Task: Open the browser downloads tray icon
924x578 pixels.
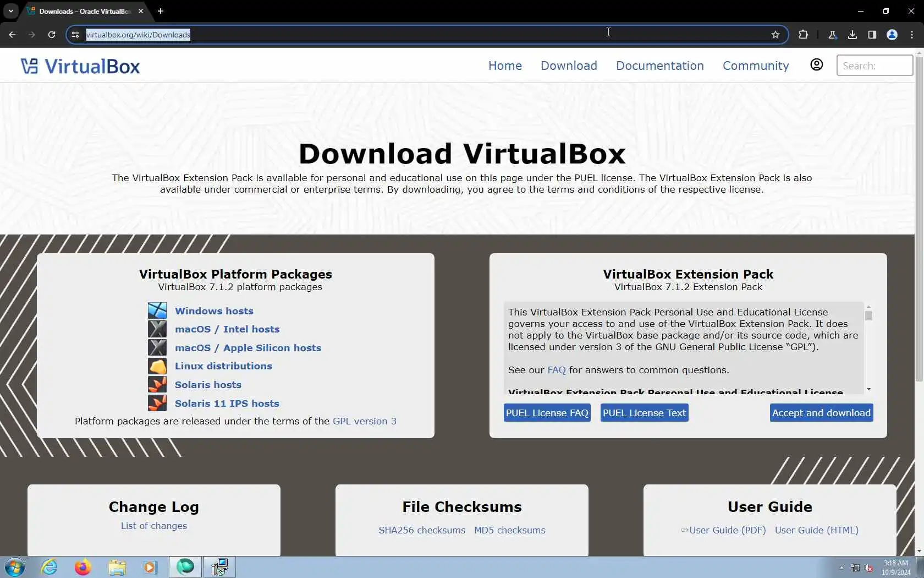Action: [853, 35]
